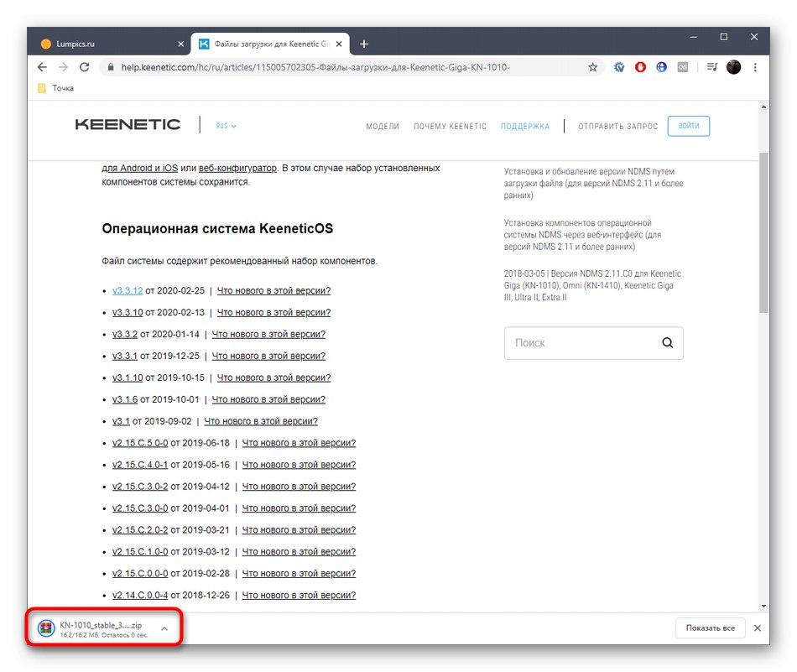Open a new browser tab
The image size is (797, 672).
364,44
